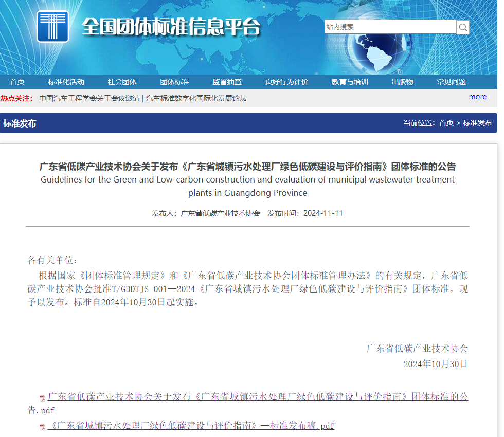This screenshot has height=437, width=504.
Task: Click the signature date 2024年10月30日
Action: 436,364
